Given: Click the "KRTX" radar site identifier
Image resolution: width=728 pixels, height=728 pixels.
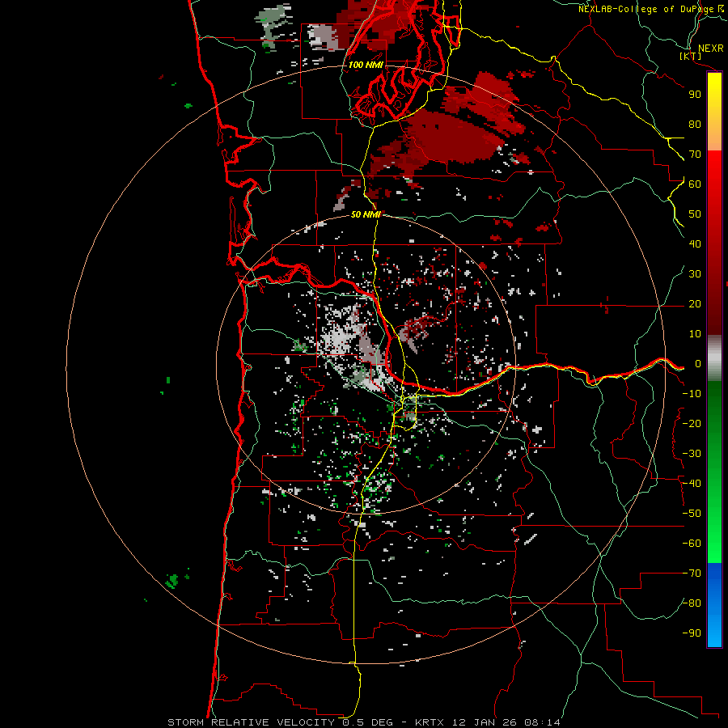Looking at the screenshot, I should (430, 722).
